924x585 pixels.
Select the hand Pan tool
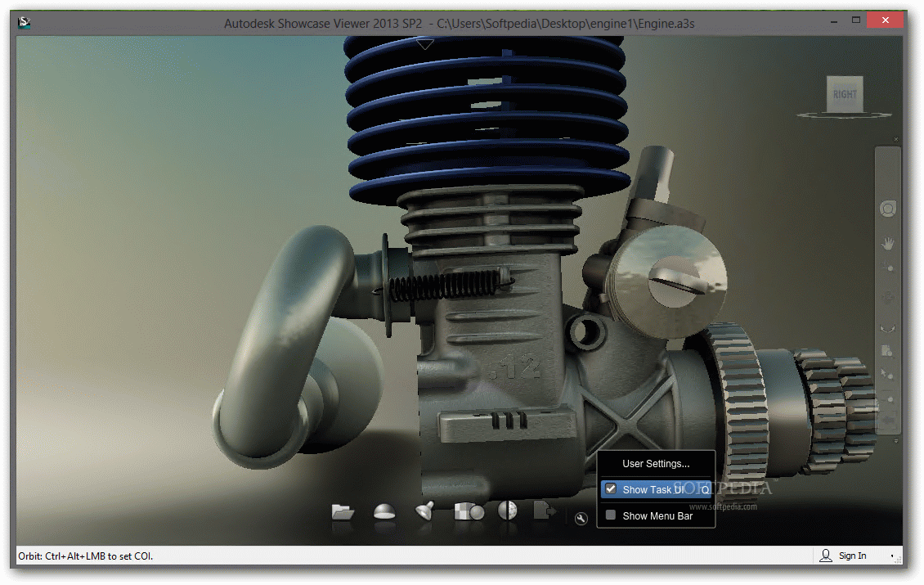click(x=888, y=243)
